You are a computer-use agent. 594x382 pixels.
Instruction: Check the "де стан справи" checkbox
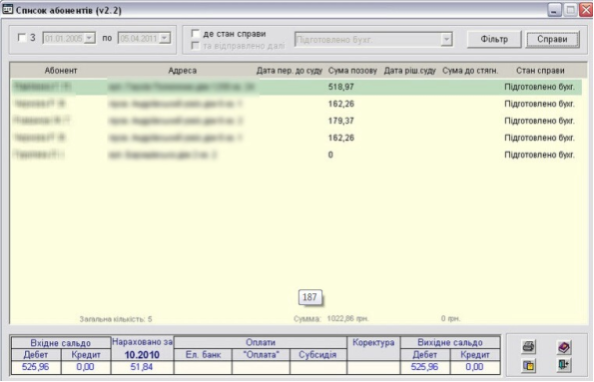pos(195,34)
